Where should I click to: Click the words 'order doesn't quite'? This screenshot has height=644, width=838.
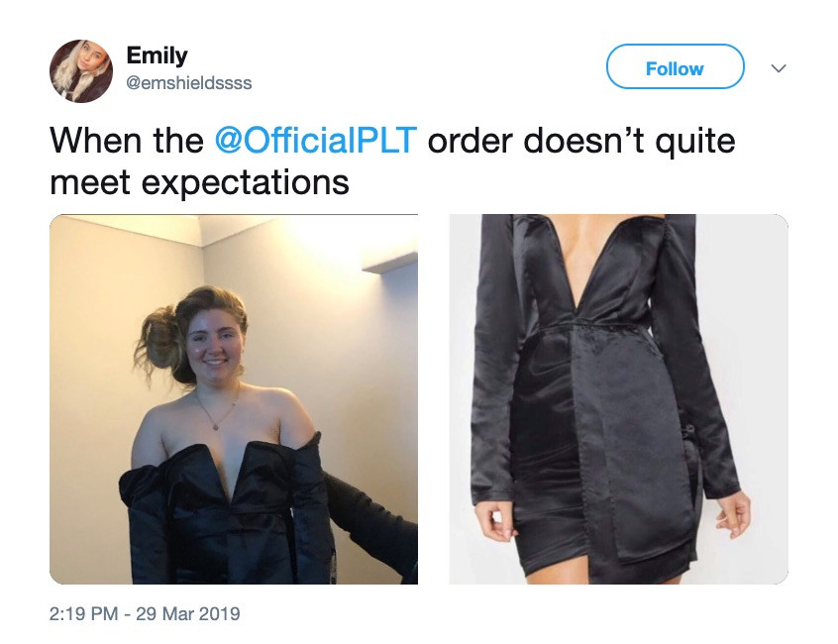click(580, 141)
